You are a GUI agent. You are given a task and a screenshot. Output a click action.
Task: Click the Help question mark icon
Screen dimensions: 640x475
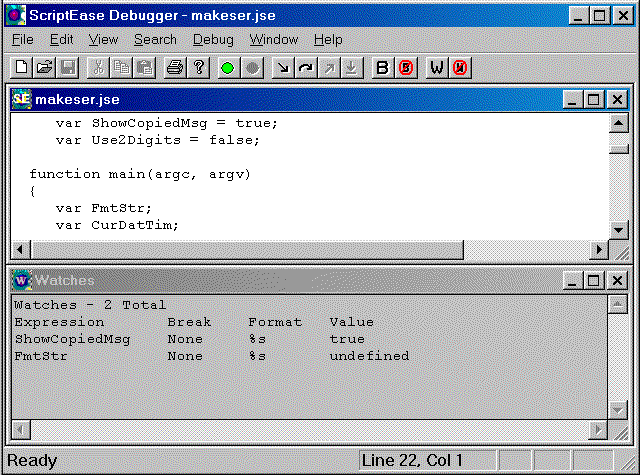198,67
